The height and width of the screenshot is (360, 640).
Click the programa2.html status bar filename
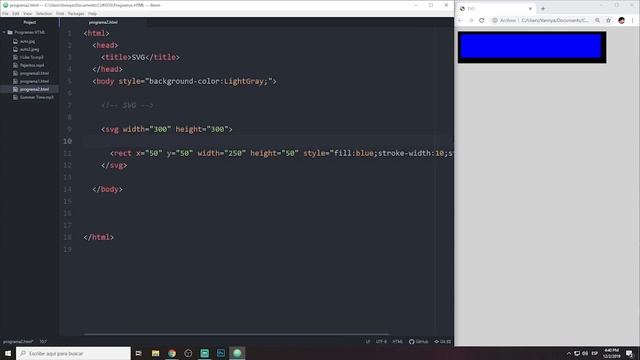click(18, 342)
